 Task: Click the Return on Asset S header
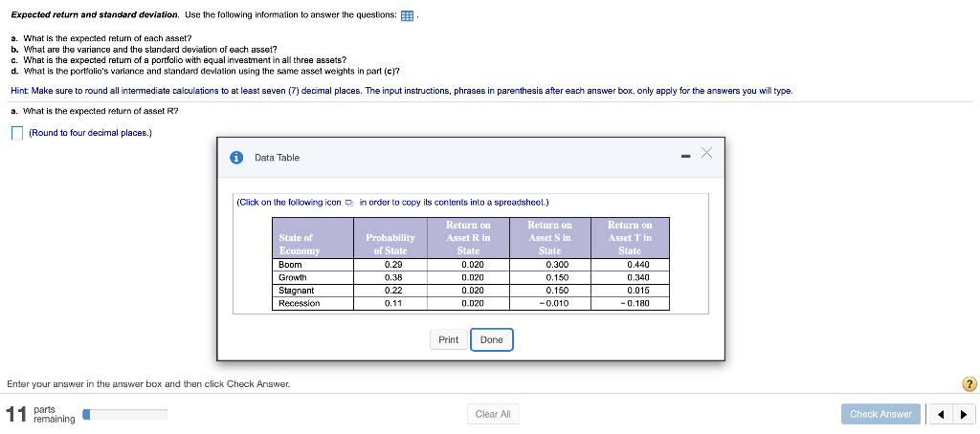(x=549, y=238)
